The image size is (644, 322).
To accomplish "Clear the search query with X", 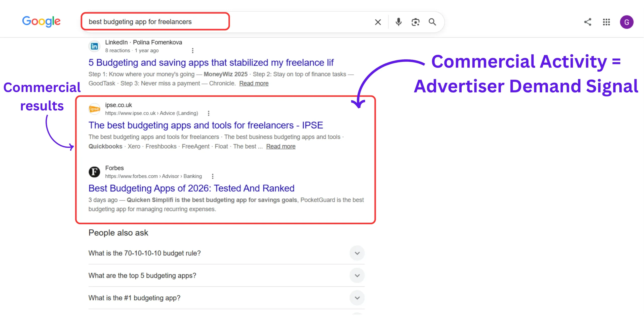I will (x=378, y=22).
